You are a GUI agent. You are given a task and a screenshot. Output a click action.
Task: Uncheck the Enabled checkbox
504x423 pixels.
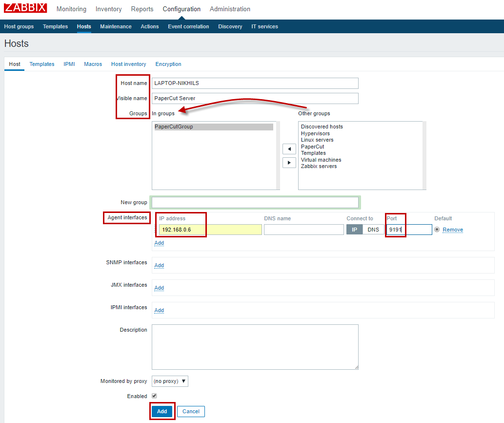[x=154, y=396]
